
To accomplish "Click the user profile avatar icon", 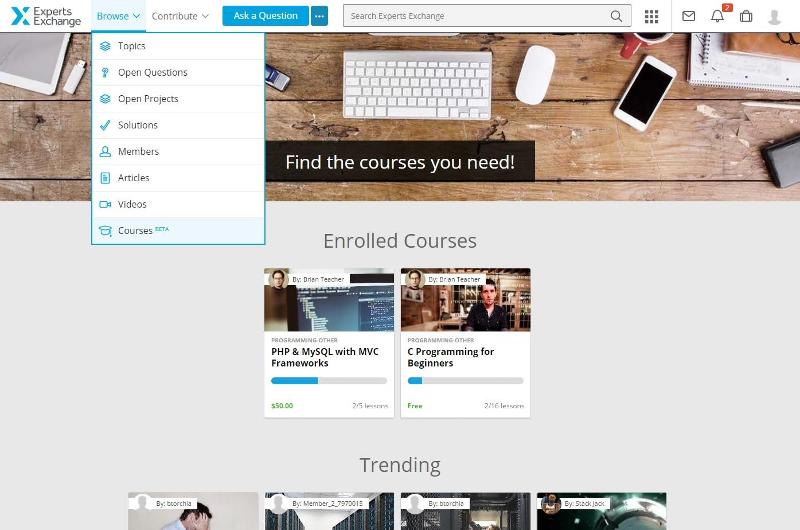I will coord(774,17).
